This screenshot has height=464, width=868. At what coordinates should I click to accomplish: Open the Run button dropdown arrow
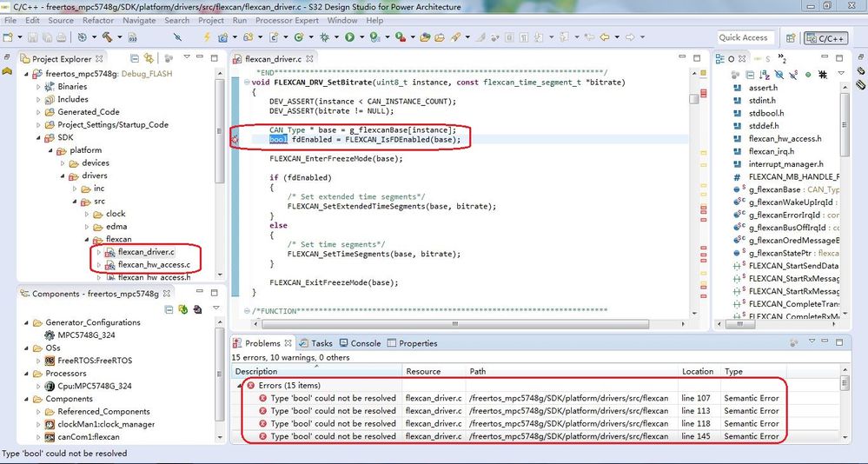tap(361, 37)
